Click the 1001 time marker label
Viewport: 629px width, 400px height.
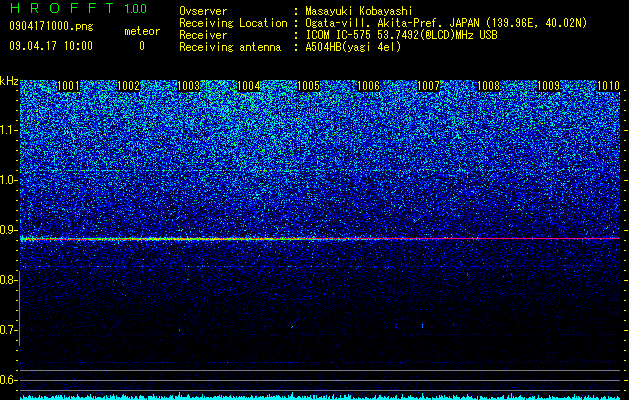tap(69, 86)
